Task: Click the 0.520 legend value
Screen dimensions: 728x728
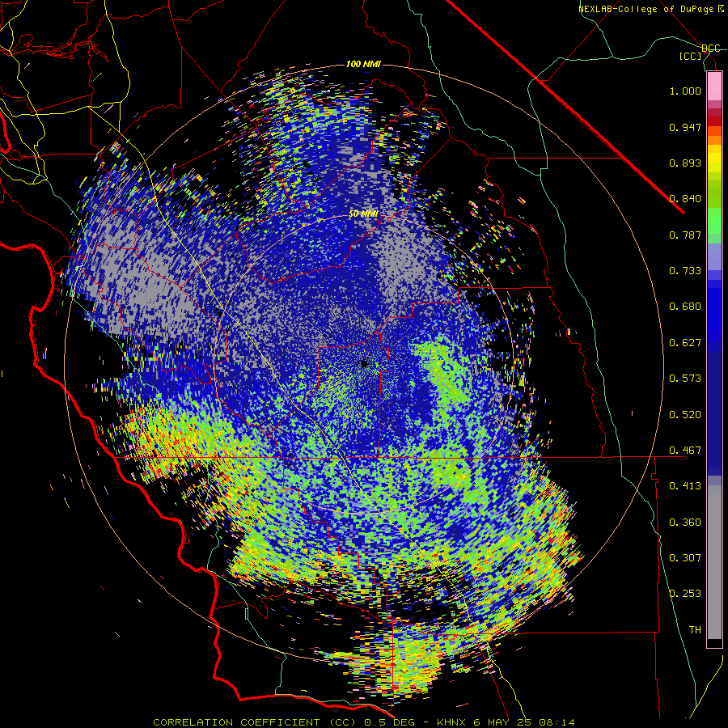Action: click(x=685, y=415)
